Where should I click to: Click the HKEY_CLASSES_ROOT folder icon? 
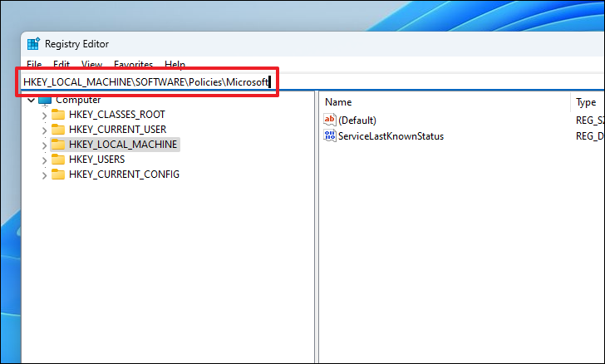point(58,114)
